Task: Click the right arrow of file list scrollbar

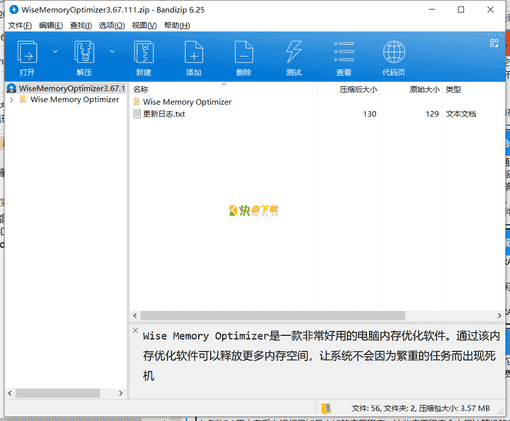Action: pyautogui.click(x=499, y=315)
